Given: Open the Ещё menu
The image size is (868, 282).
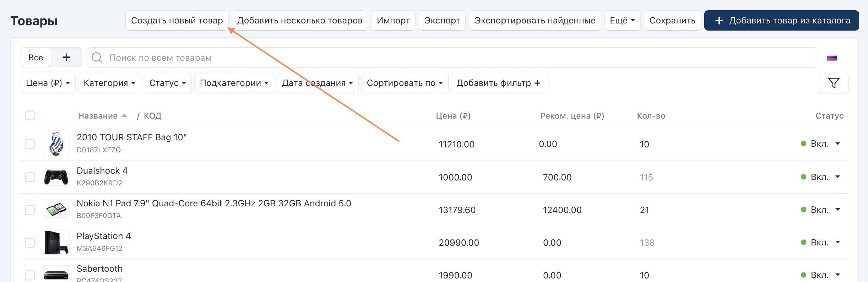Looking at the screenshot, I should point(622,21).
